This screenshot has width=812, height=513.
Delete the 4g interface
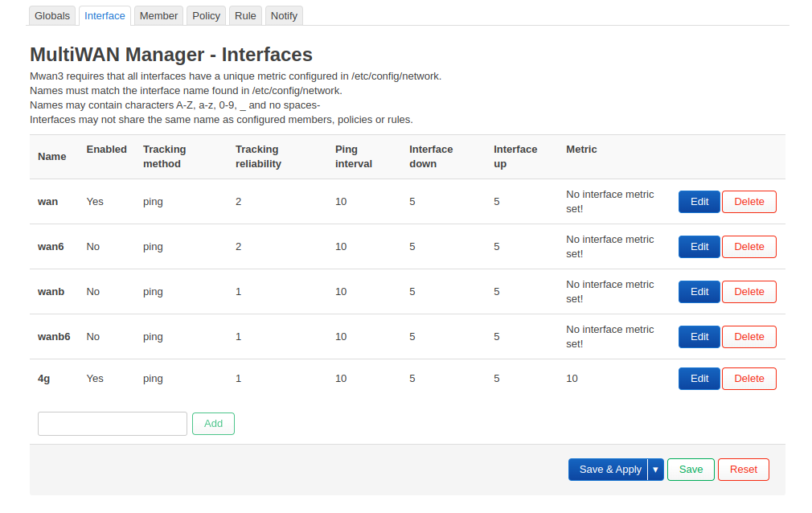(748, 379)
